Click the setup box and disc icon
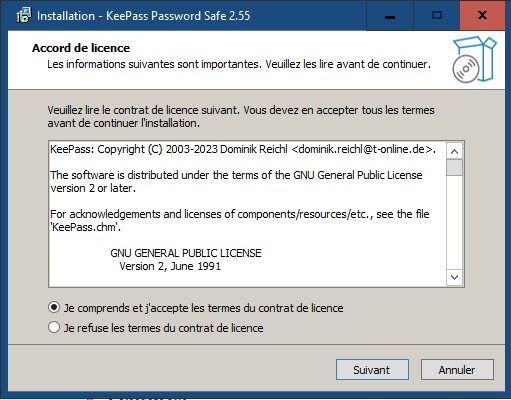This screenshot has width=511, height=400. [474, 59]
